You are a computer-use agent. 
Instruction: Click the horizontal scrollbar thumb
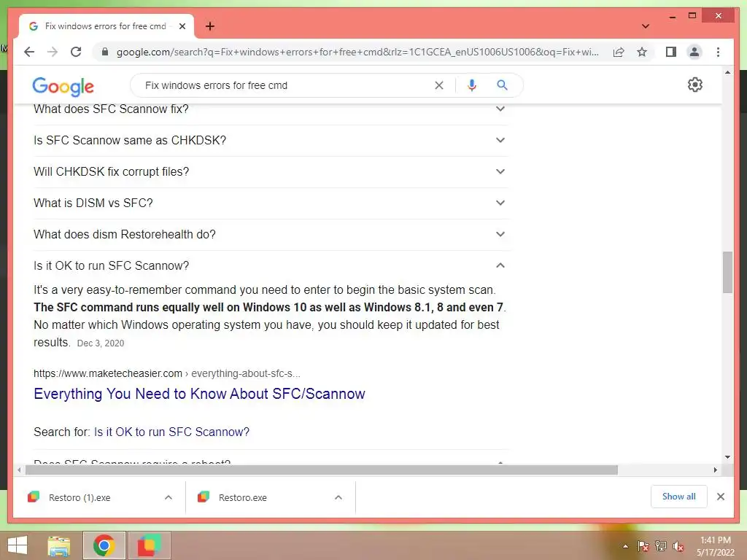tap(322, 470)
